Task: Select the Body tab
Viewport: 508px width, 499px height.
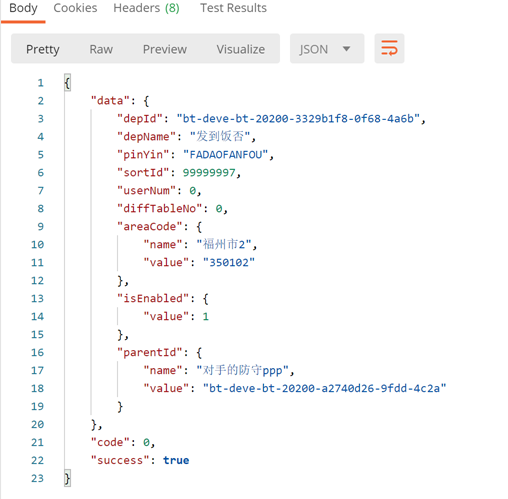Action: coord(23,8)
